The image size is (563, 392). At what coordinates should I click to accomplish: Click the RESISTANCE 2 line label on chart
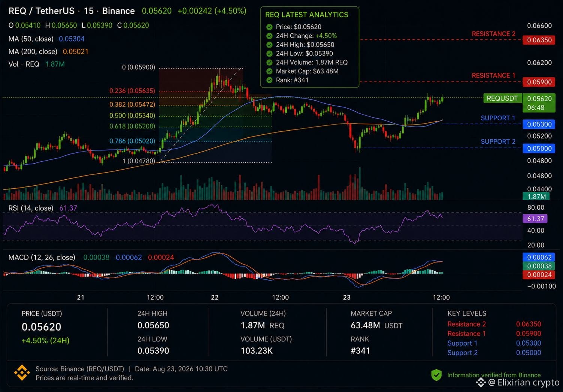[493, 34]
